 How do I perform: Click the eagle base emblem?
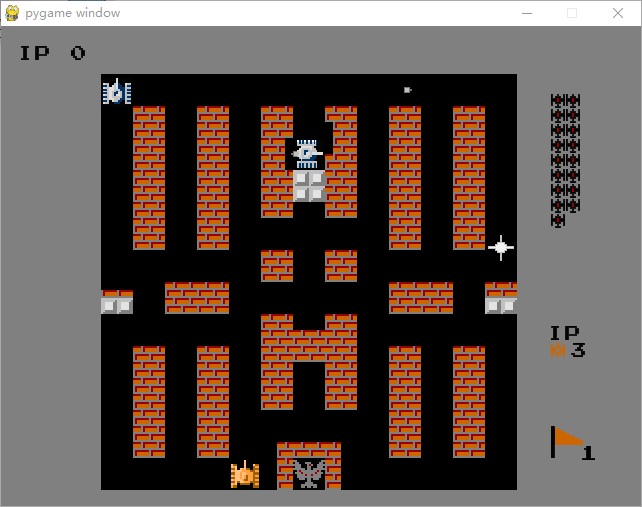[309, 474]
